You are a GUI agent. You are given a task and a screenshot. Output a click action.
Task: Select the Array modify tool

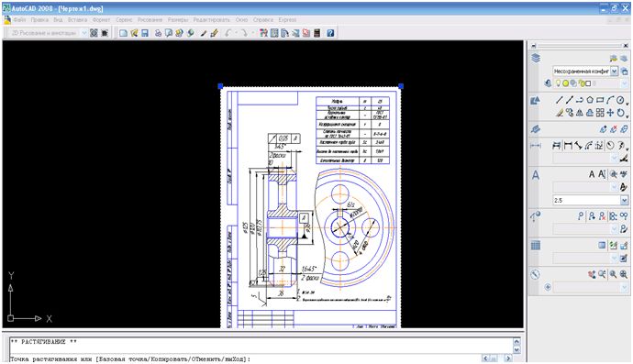600,113
